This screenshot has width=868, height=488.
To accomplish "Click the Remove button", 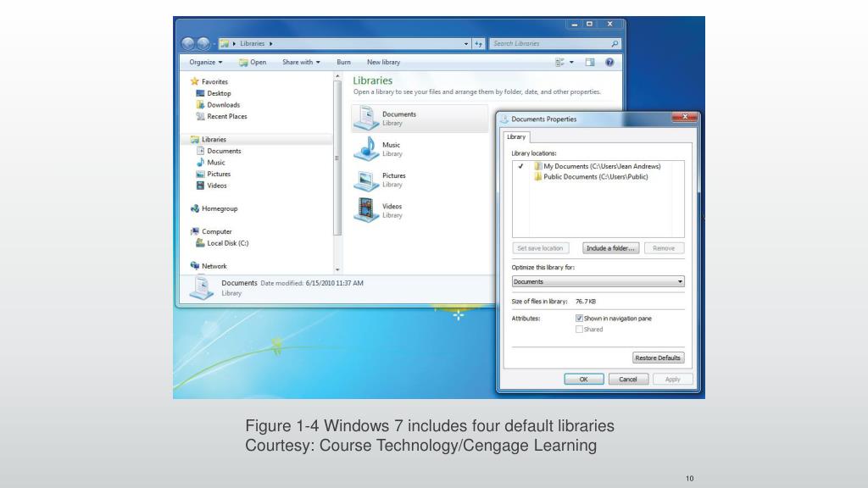I will point(664,248).
